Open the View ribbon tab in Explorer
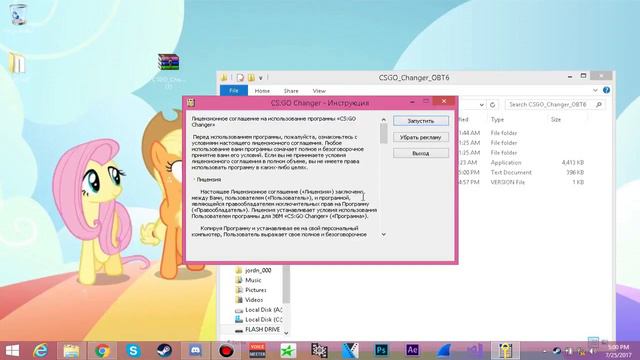Viewport: 640px width, 360px height. [319, 91]
